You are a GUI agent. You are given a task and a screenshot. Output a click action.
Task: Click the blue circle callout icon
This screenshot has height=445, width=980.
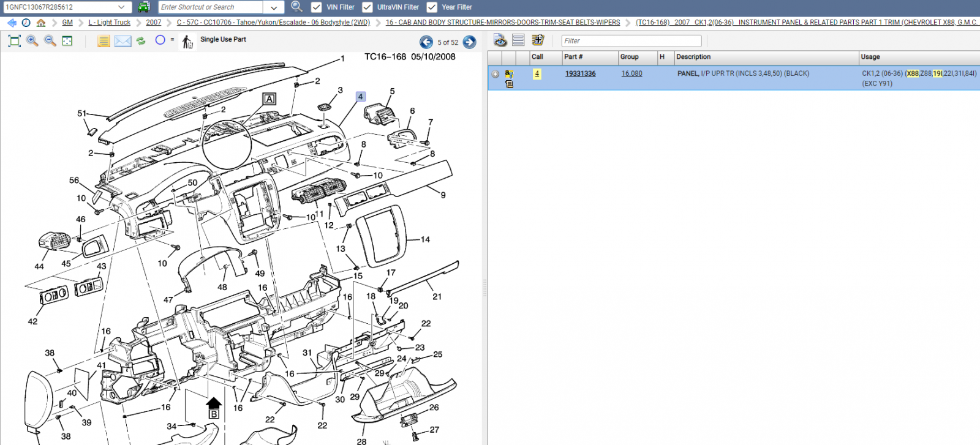(x=160, y=40)
